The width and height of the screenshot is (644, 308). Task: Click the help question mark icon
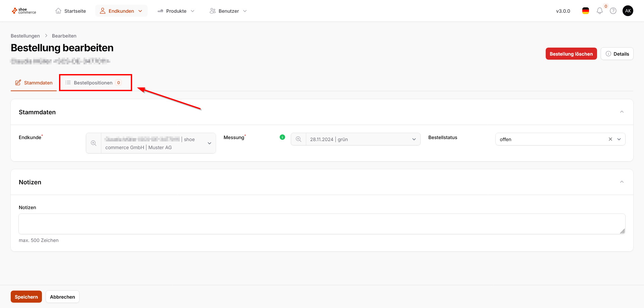pyautogui.click(x=613, y=11)
